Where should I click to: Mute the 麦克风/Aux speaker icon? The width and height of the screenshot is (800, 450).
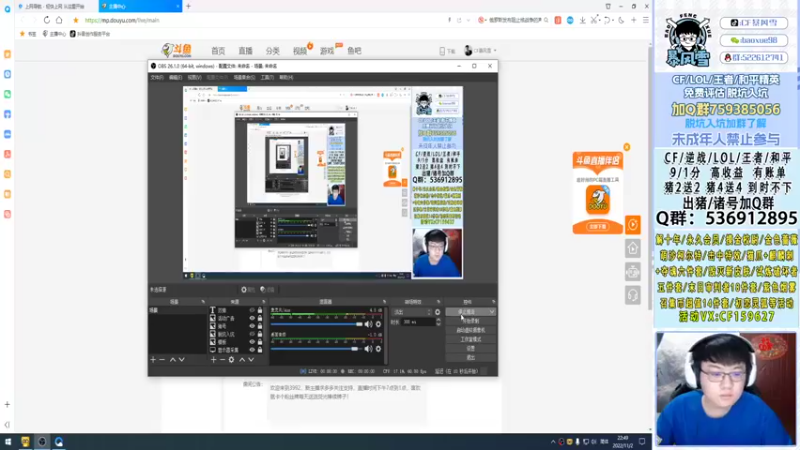(x=368, y=324)
